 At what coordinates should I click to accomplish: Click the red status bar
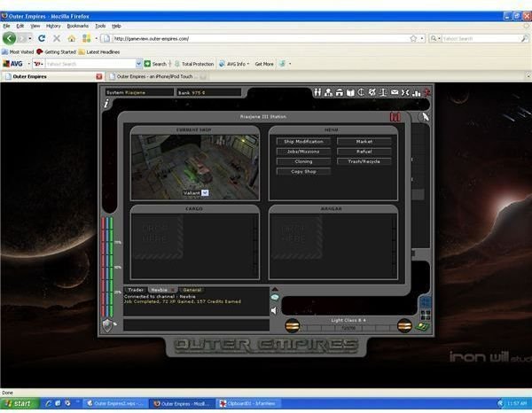[x=103, y=267]
